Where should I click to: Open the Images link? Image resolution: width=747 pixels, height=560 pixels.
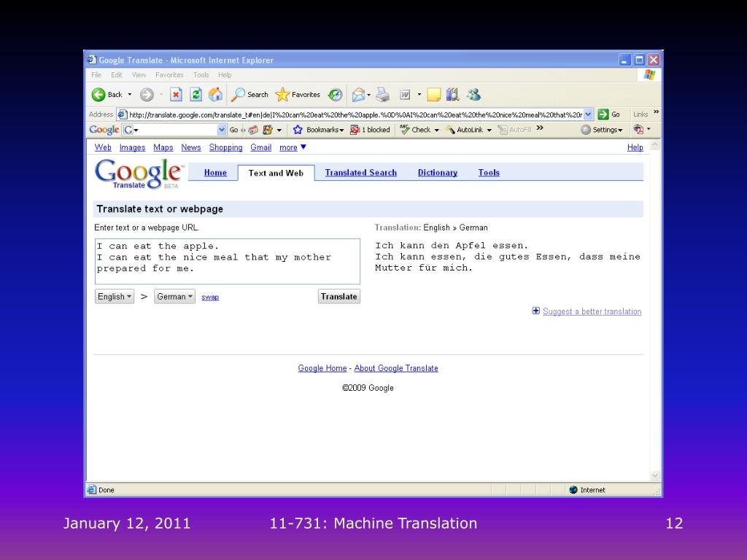133,147
